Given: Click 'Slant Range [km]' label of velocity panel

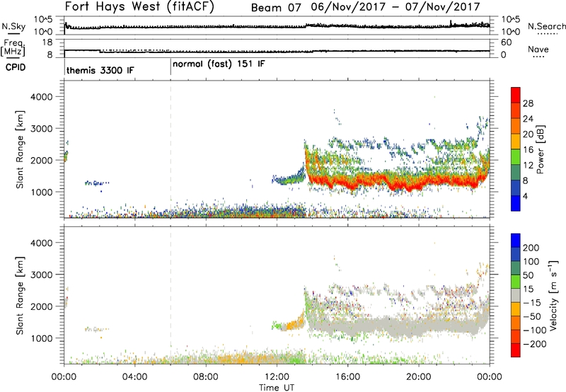Looking at the screenshot, I should point(19,295).
